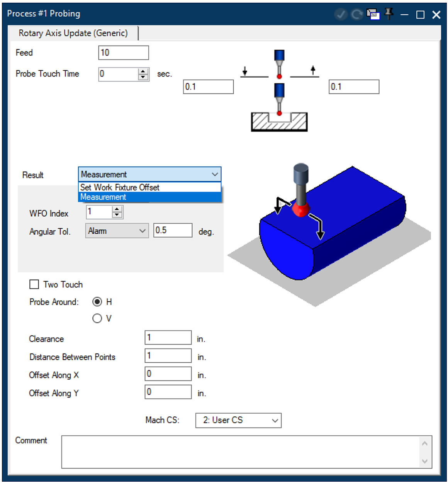Click inside the Comment text box
Viewport: 448px width, 484px height.
click(x=240, y=452)
